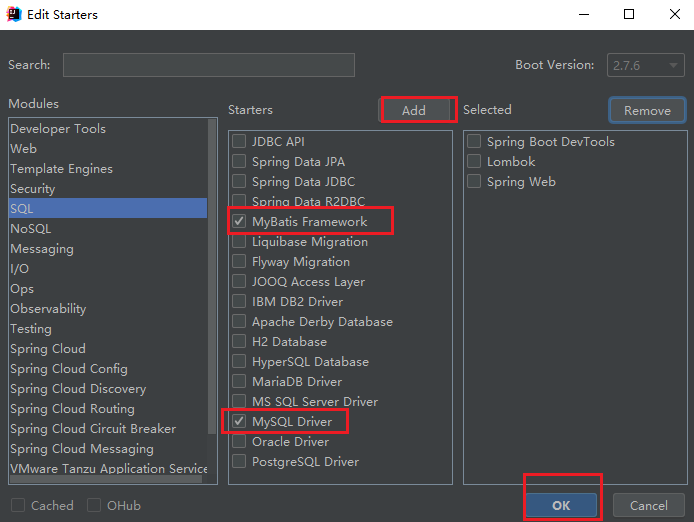Click the Remove button
Viewport: 694px width, 522px height.
point(647,110)
